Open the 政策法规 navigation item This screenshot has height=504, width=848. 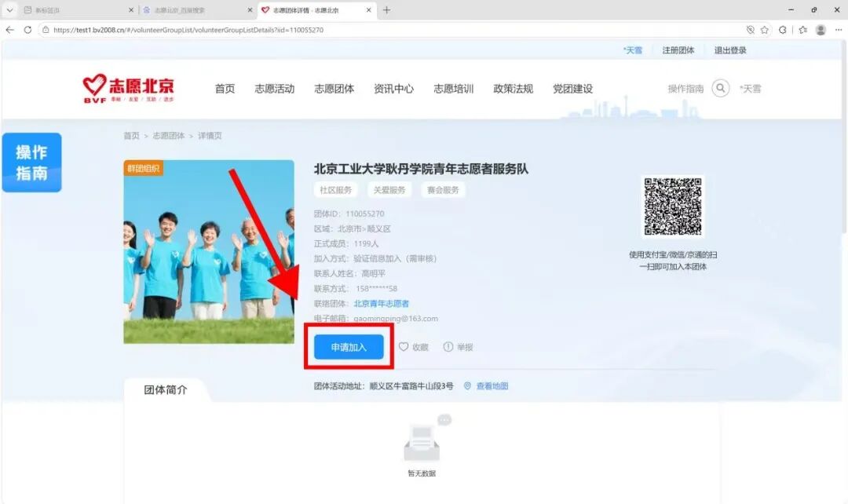tap(514, 89)
